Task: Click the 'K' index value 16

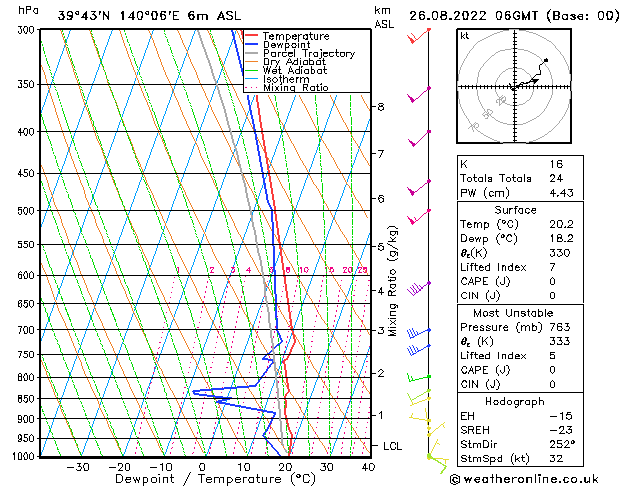Action: point(556,164)
